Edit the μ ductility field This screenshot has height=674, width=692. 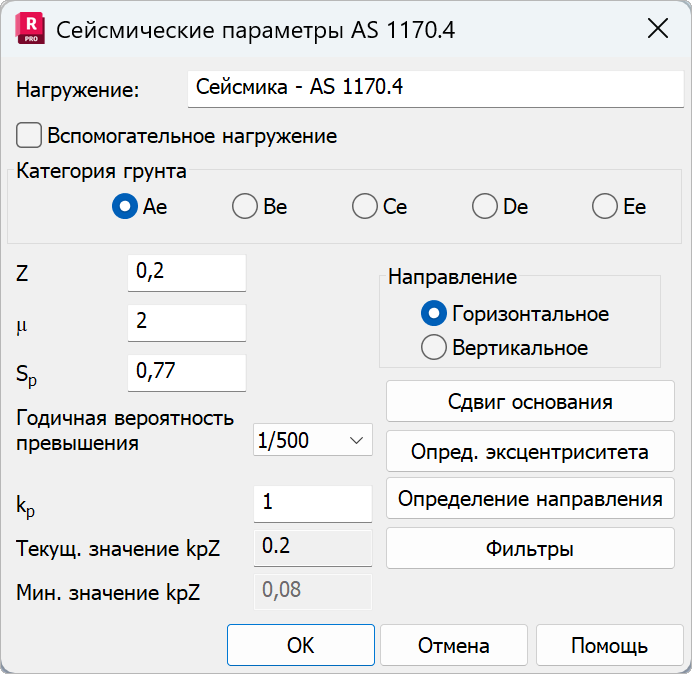tap(187, 322)
